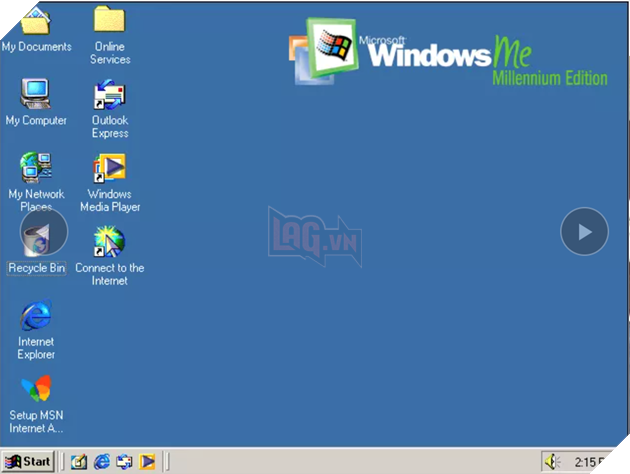Go to the next slide with right arrow
This screenshot has width=630, height=474.
coord(584,231)
